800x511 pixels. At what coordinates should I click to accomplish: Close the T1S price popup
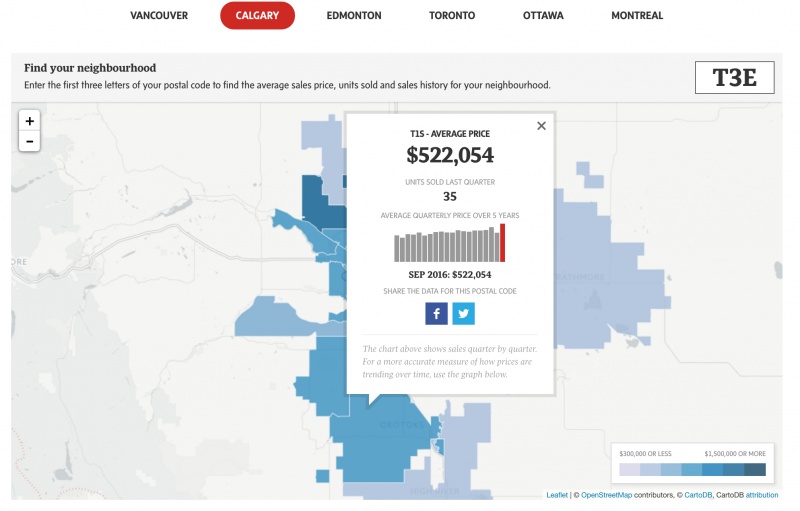(541, 126)
